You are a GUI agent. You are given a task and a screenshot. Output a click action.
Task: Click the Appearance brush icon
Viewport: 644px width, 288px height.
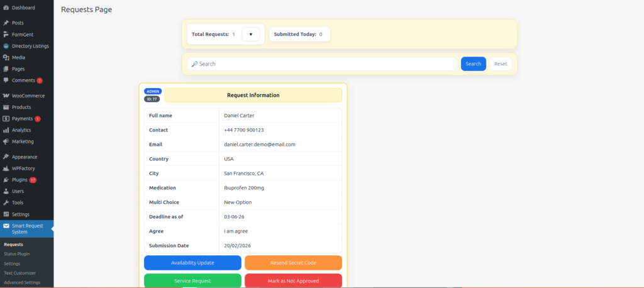pyautogui.click(x=6, y=157)
